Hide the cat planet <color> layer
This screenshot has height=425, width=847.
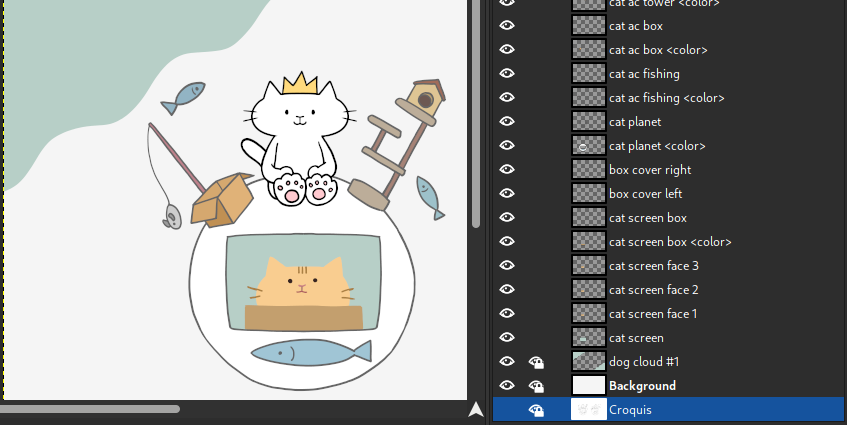pos(507,146)
